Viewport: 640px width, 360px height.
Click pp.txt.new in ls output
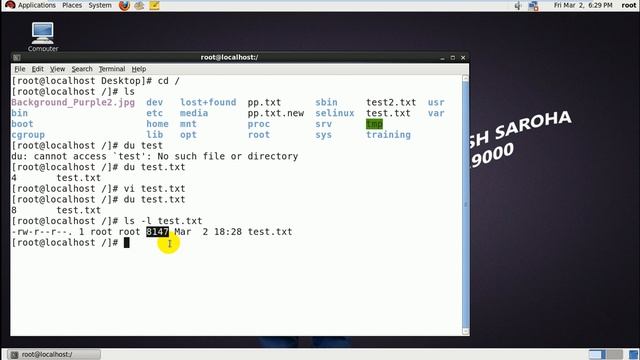click(276, 113)
